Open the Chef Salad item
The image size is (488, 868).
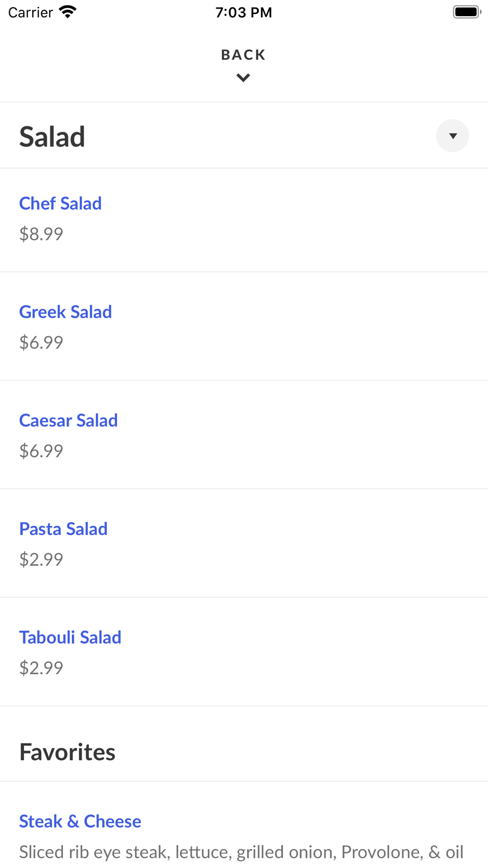coord(61,204)
